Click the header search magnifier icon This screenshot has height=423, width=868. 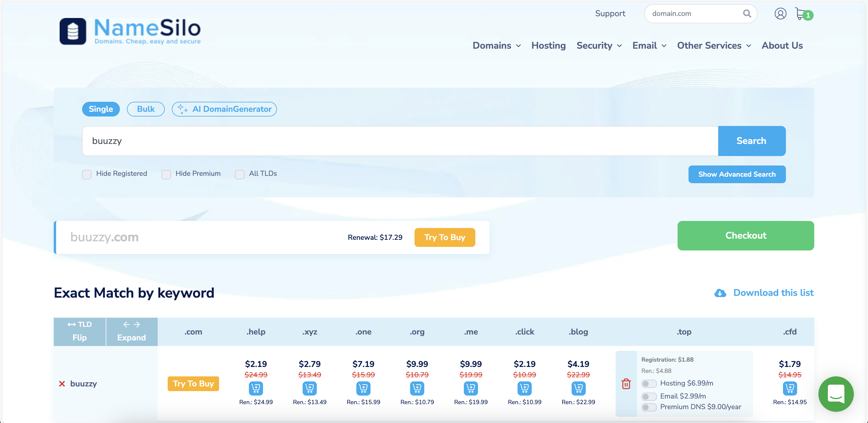(x=747, y=14)
